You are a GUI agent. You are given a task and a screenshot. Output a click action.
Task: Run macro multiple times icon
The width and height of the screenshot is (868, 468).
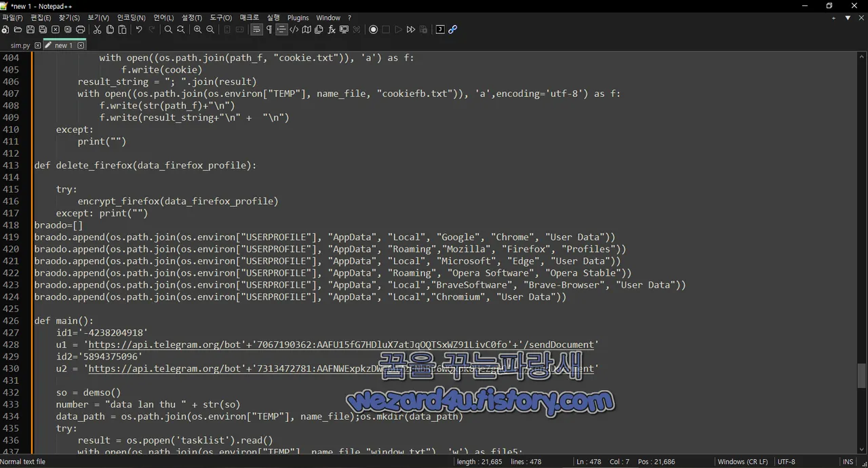410,30
